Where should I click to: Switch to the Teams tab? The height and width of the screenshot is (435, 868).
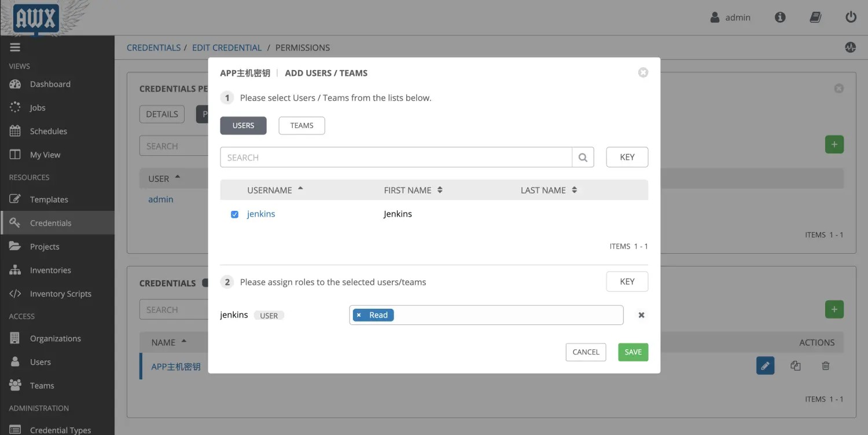coord(301,126)
